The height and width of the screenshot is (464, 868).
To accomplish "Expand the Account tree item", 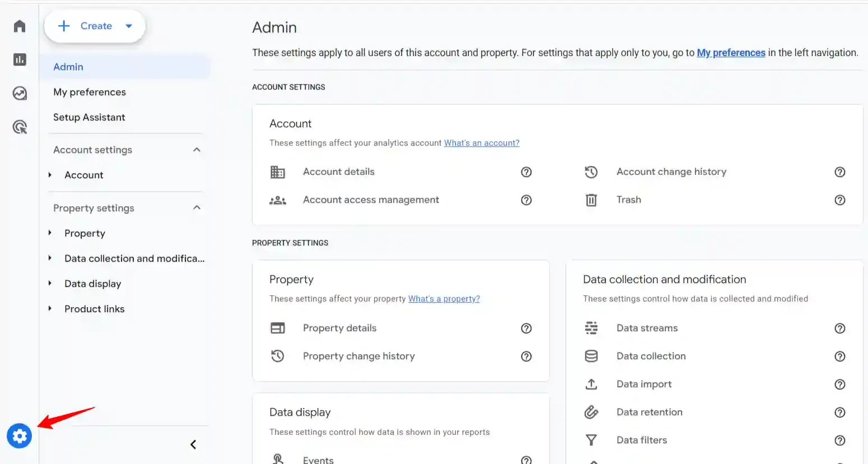I will click(50, 175).
